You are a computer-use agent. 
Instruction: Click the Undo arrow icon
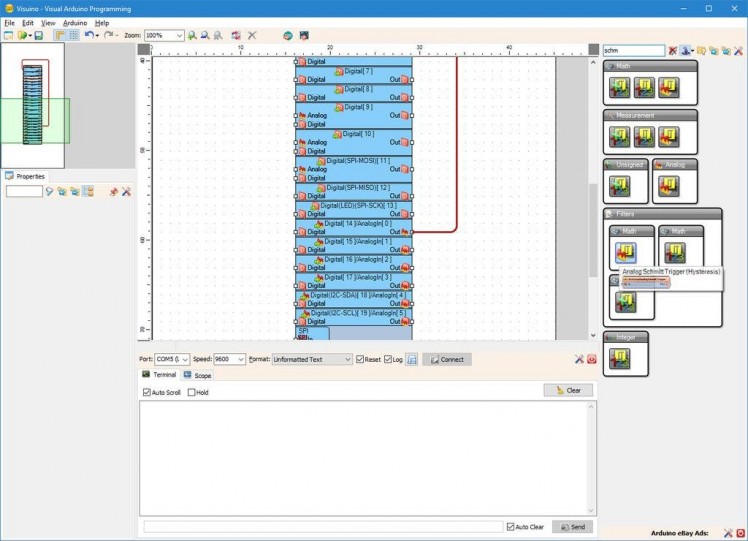point(89,35)
